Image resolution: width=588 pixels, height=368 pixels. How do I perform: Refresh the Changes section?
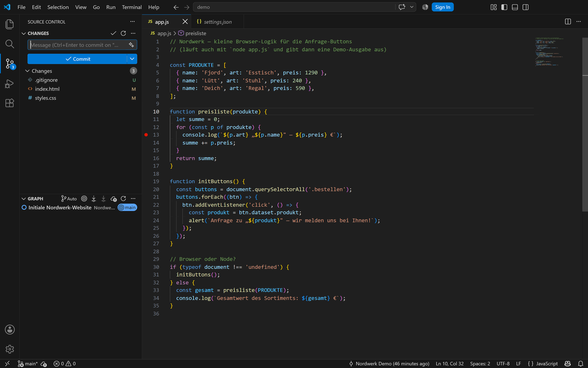click(x=123, y=33)
